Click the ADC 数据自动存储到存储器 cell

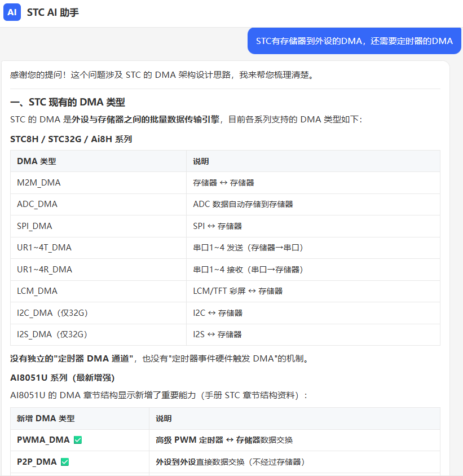(314, 204)
